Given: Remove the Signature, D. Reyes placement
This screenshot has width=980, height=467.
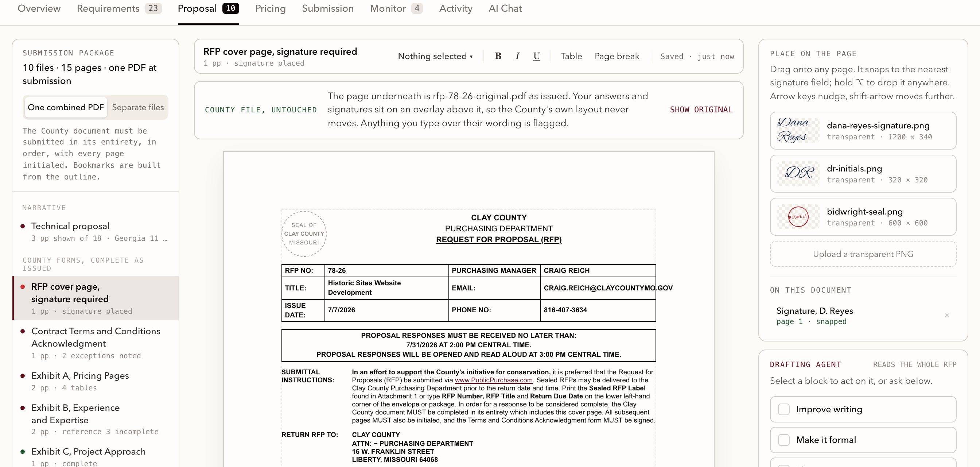Looking at the screenshot, I should 946,315.
